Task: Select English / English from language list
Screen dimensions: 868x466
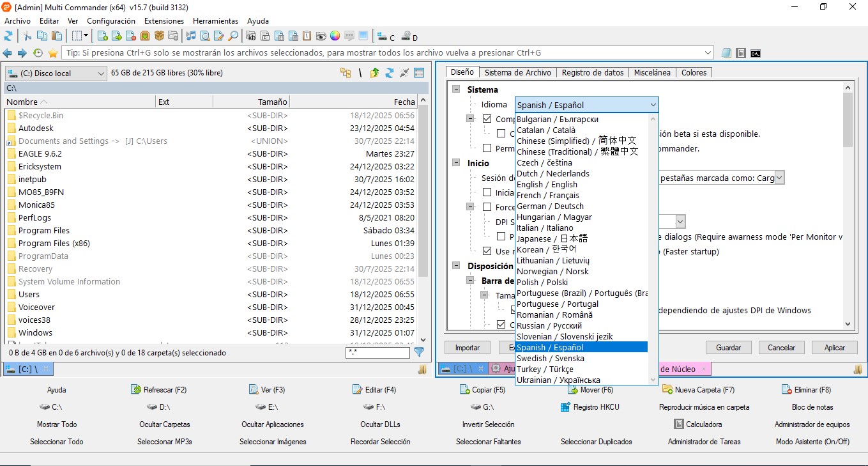Action: coord(547,185)
